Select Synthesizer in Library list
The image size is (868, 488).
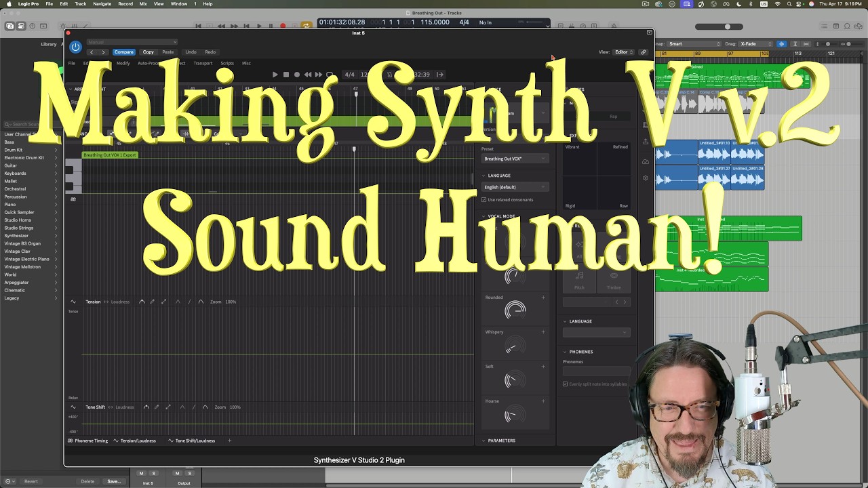[x=17, y=236]
